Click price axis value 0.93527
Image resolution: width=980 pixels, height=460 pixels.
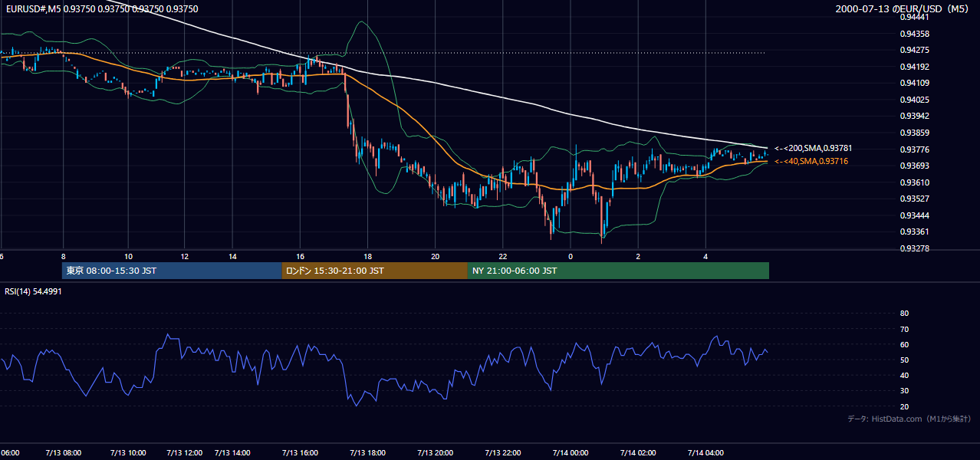pos(915,199)
